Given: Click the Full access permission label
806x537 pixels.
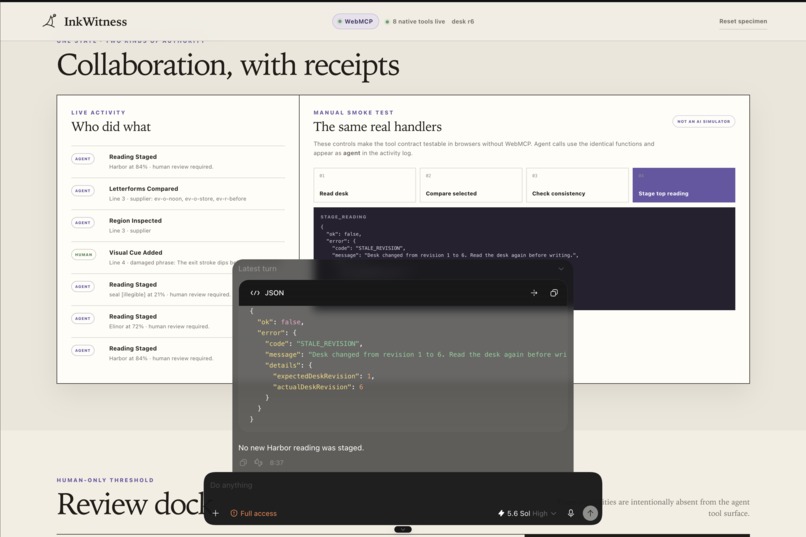Looking at the screenshot, I should click(x=258, y=513).
